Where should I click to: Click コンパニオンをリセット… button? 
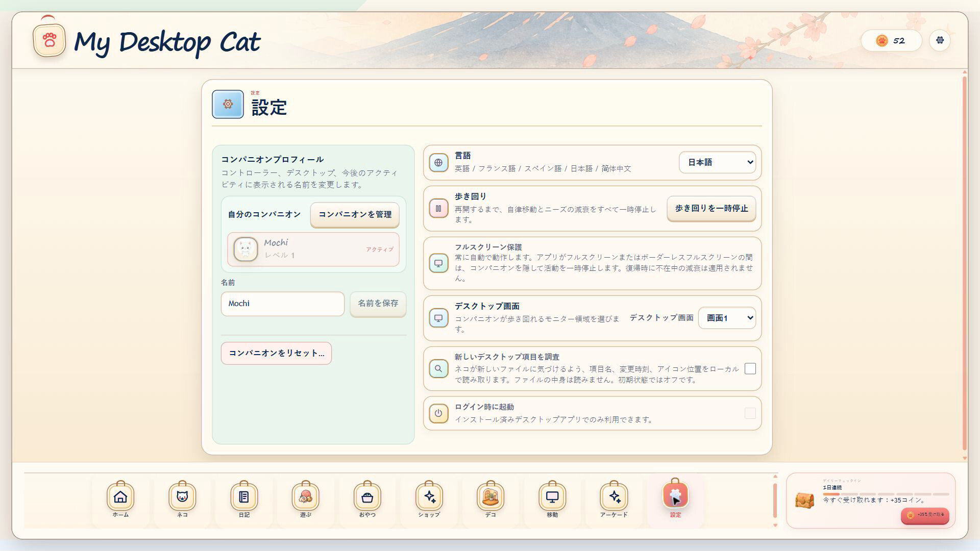tap(276, 353)
